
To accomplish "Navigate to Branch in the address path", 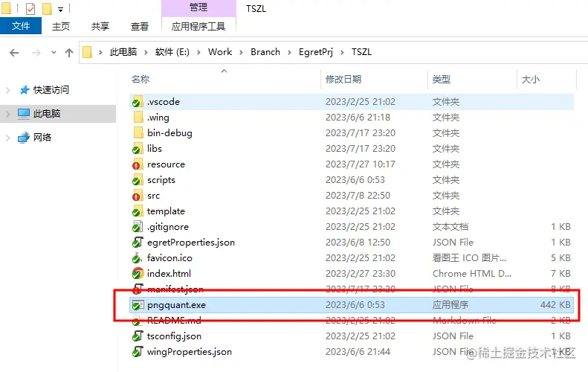I will [x=265, y=52].
